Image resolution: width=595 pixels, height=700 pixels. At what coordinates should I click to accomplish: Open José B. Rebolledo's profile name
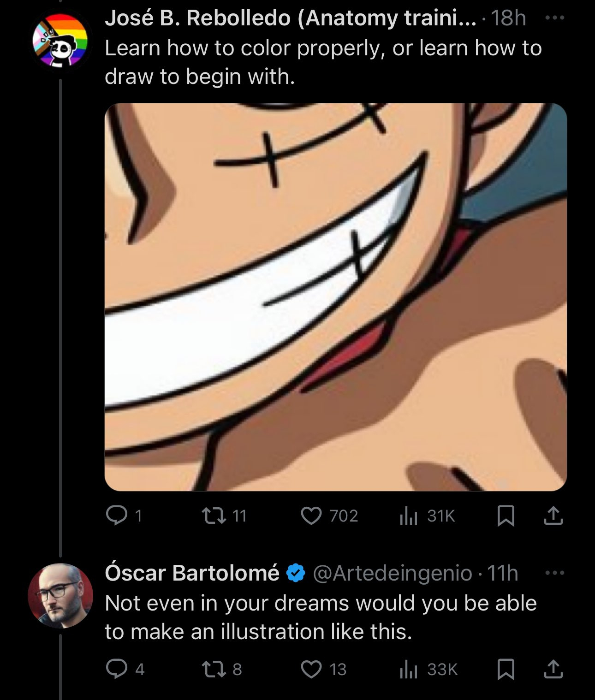[291, 18]
